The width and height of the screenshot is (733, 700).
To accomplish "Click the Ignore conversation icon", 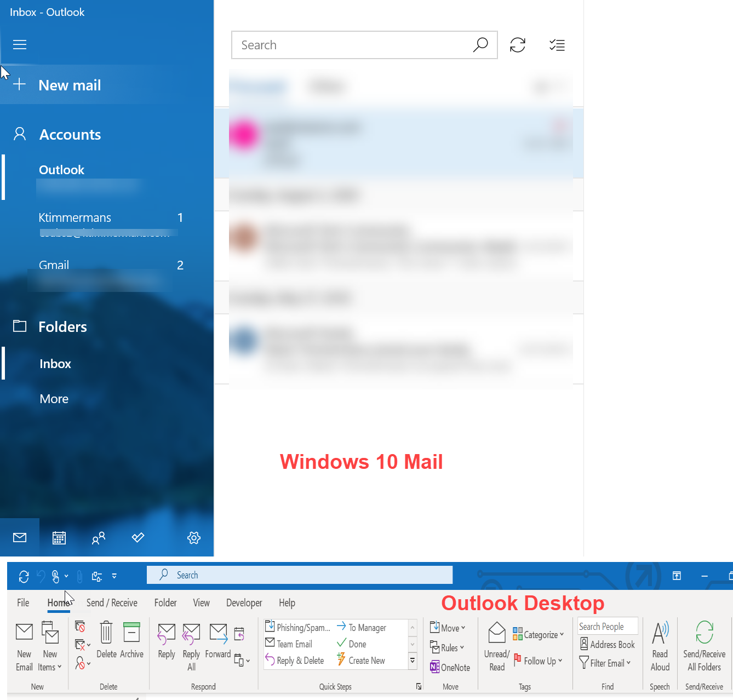I will tap(80, 626).
